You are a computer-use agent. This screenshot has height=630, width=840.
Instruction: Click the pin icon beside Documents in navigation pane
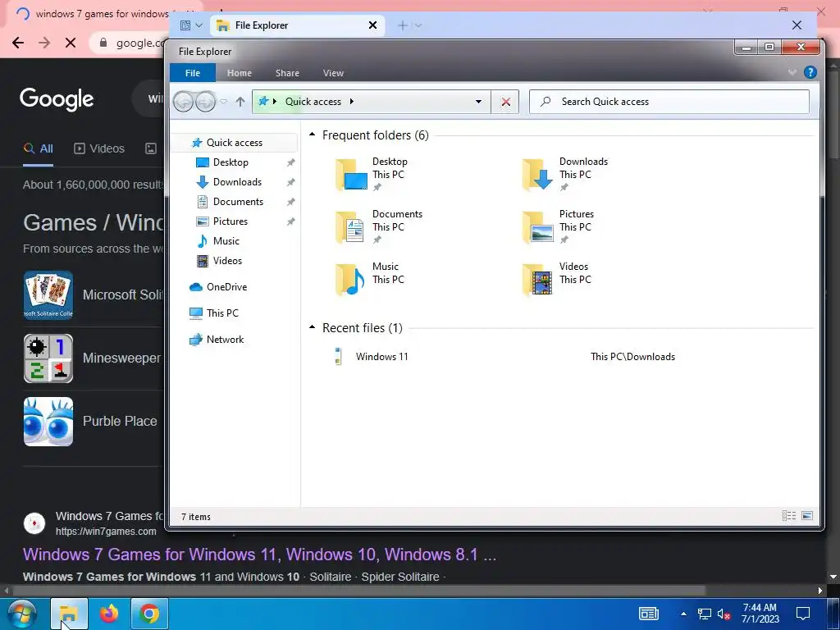click(291, 202)
